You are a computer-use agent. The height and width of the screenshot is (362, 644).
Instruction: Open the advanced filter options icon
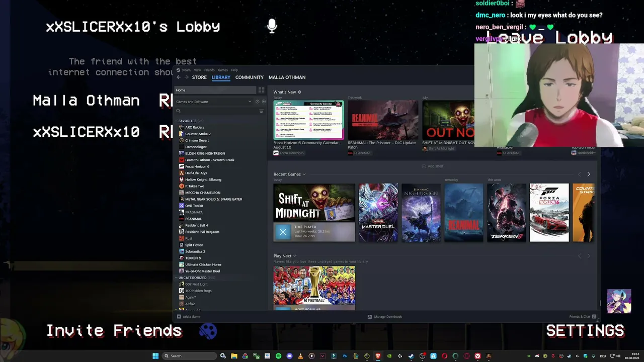(x=261, y=111)
